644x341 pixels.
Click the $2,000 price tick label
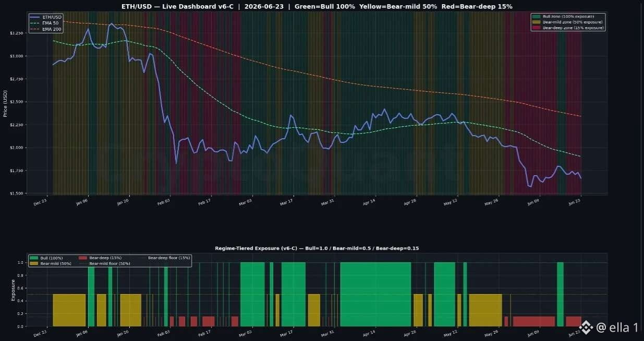click(x=17, y=148)
